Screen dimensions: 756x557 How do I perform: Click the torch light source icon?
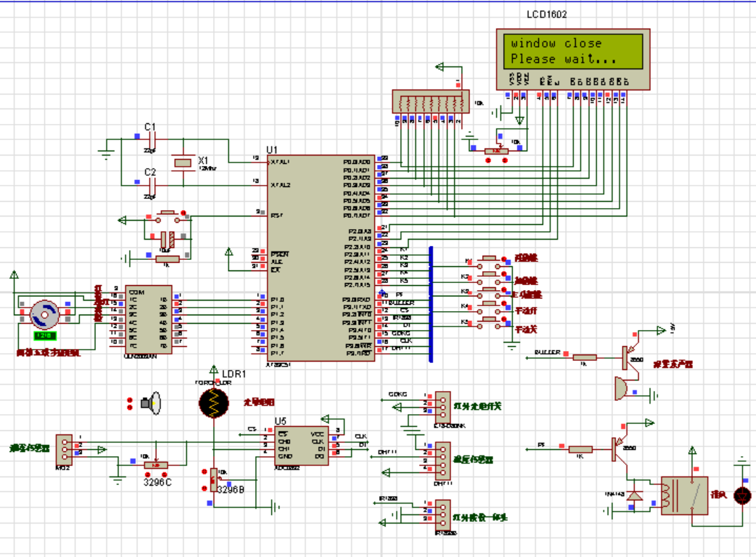coord(151,403)
